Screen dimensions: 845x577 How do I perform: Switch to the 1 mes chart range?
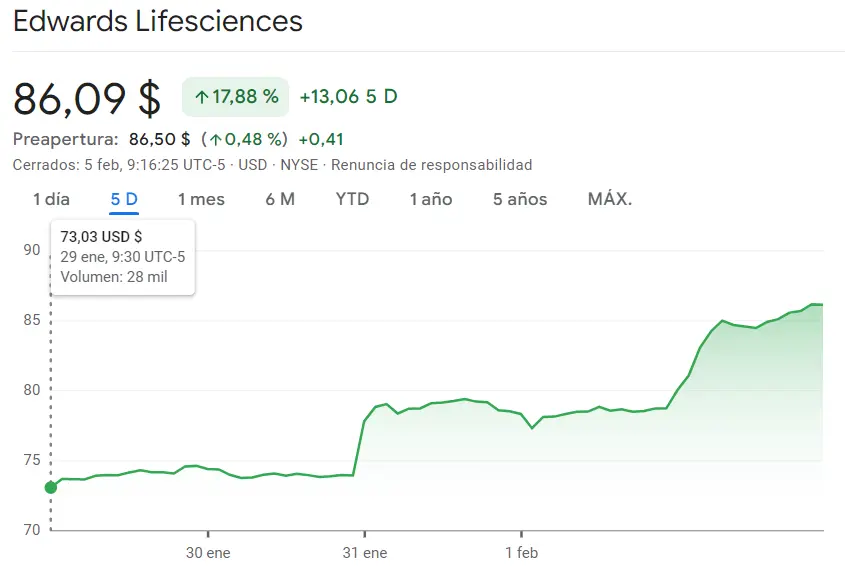201,199
